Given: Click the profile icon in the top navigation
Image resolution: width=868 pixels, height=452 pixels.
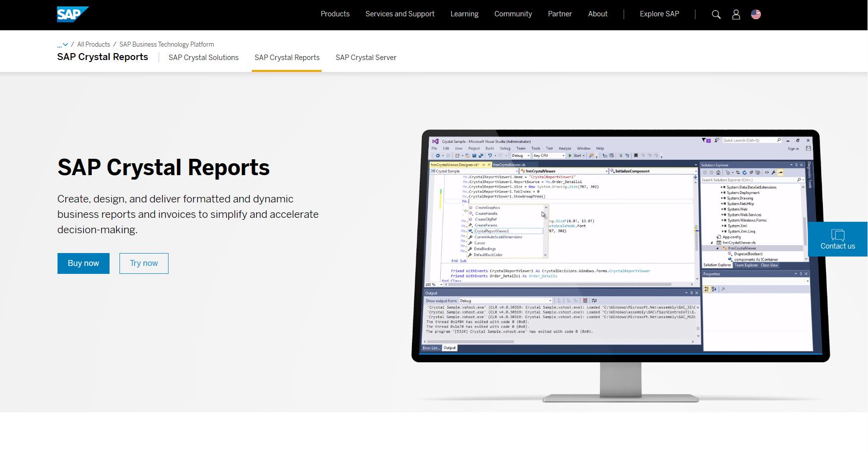Looking at the screenshot, I should (x=736, y=14).
